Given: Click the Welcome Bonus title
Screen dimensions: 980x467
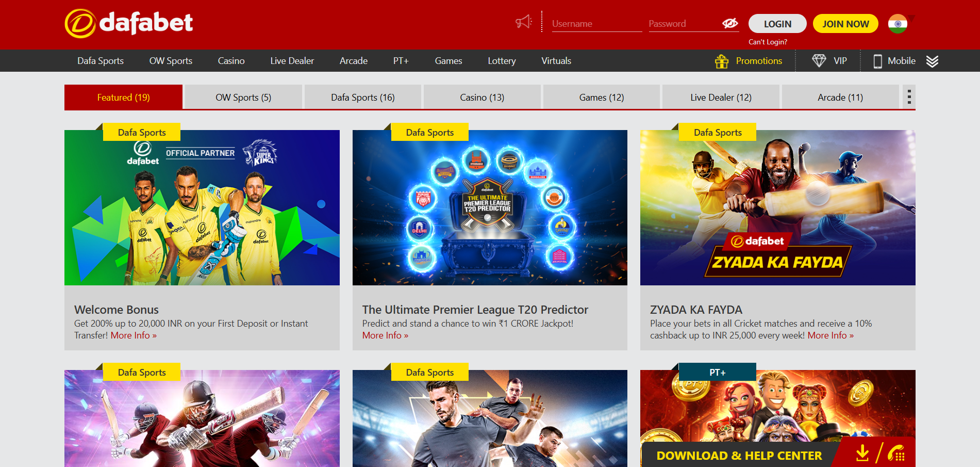Looking at the screenshot, I should pos(117,310).
